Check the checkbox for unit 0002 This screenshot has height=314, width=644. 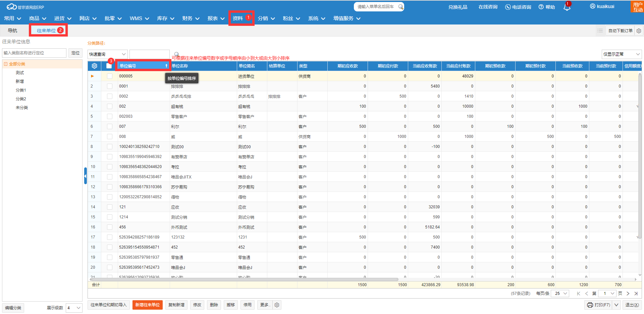click(110, 96)
